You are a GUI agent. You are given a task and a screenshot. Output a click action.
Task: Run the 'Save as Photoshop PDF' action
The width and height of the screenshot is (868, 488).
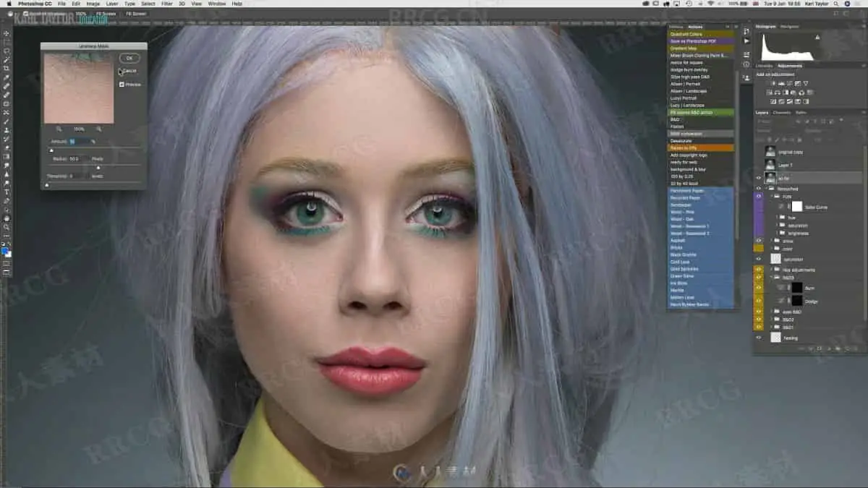[700, 41]
